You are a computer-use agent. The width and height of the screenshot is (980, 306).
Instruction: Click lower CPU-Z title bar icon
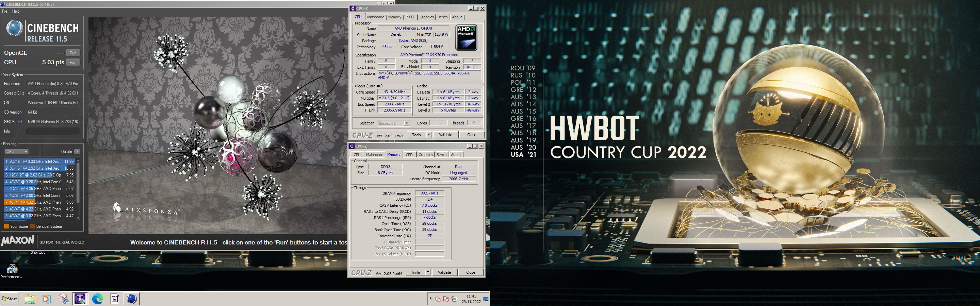[352, 146]
